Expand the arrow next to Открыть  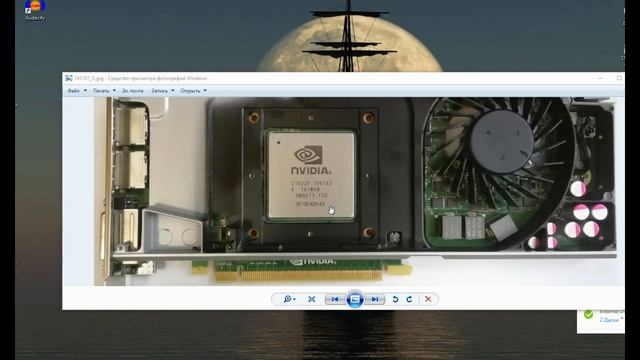click(205, 91)
